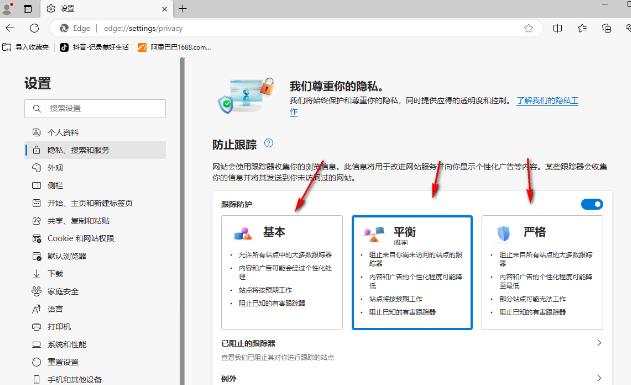Expand the 例外 row chevron
This screenshot has height=385, width=631.
tap(599, 378)
